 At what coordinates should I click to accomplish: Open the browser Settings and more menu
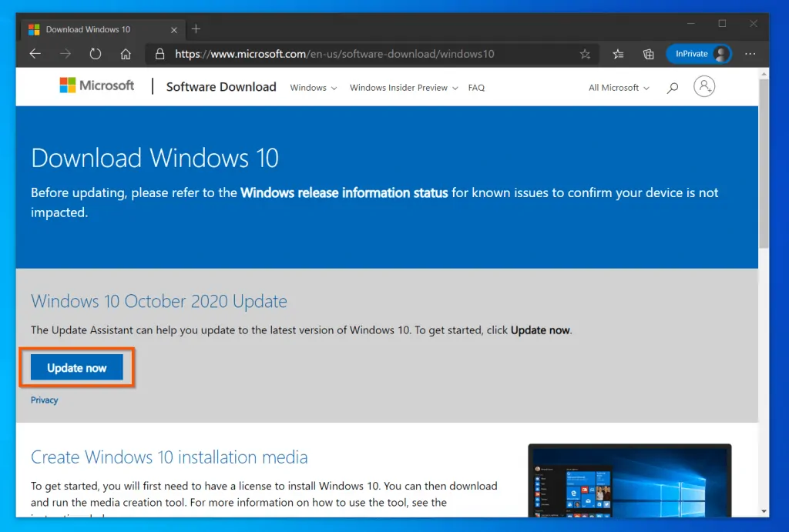[750, 54]
